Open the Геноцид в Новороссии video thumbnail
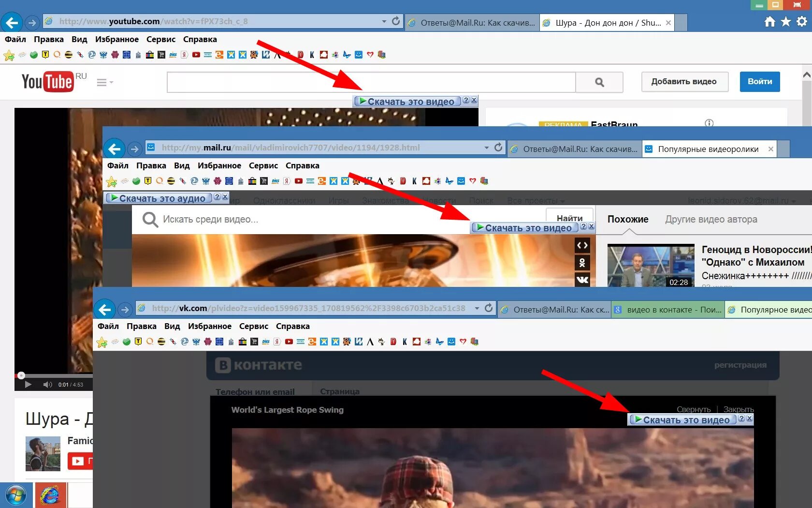 coord(651,265)
